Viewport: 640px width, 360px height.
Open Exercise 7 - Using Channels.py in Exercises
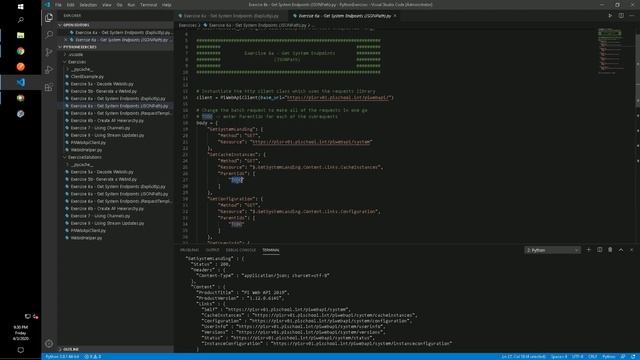[x=100, y=128]
